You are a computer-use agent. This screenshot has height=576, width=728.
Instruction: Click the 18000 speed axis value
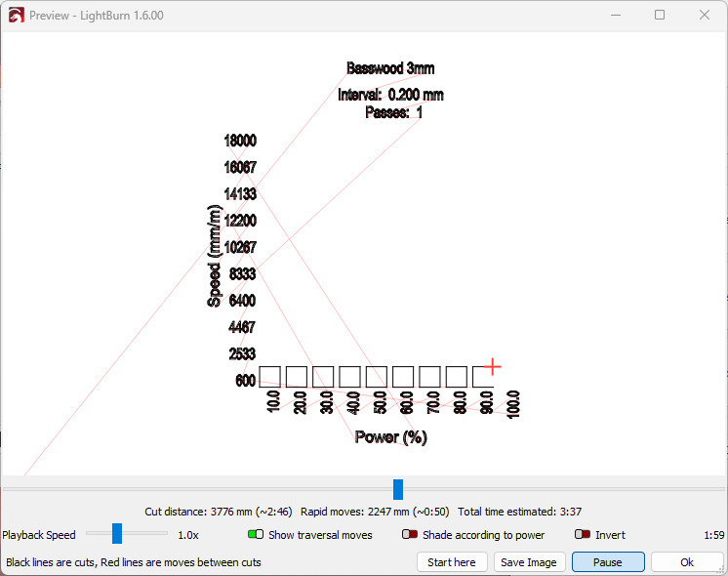coord(240,141)
